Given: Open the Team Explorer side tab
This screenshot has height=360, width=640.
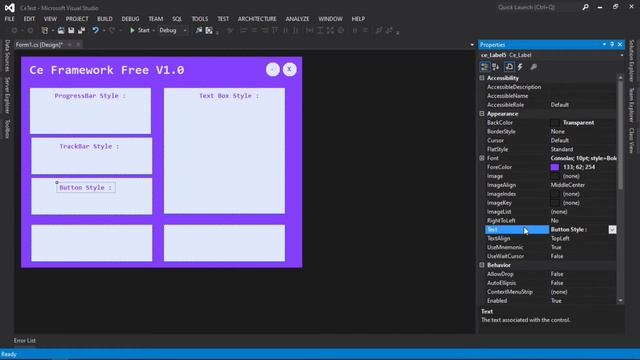Looking at the screenshot, I should [x=631, y=104].
